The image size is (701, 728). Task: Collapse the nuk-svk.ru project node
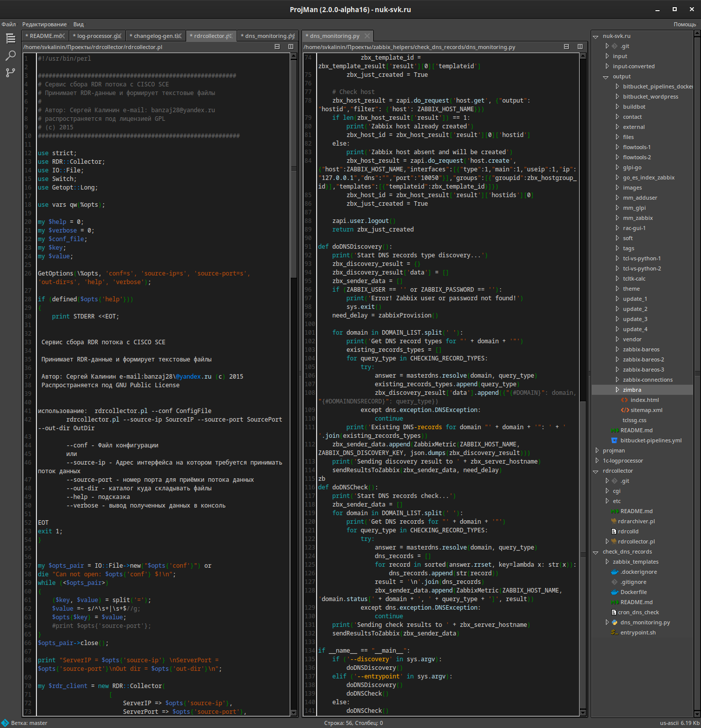pyautogui.click(x=596, y=36)
